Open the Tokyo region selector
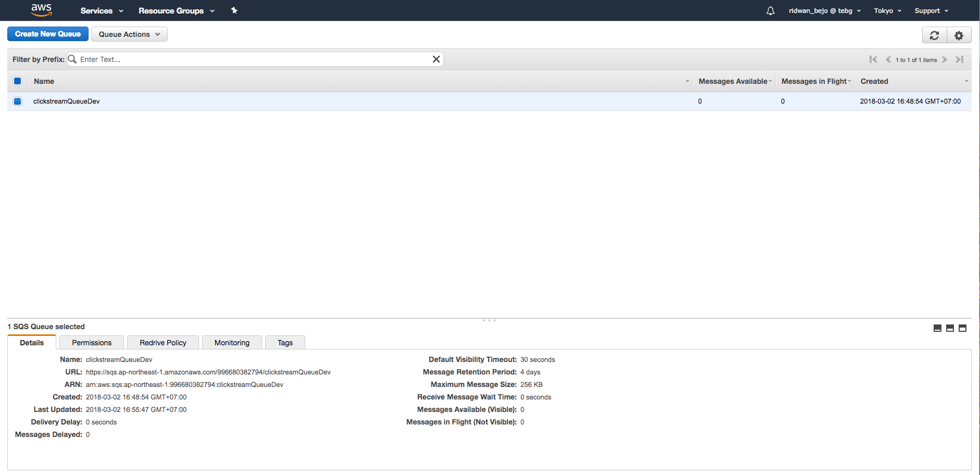 coord(887,10)
